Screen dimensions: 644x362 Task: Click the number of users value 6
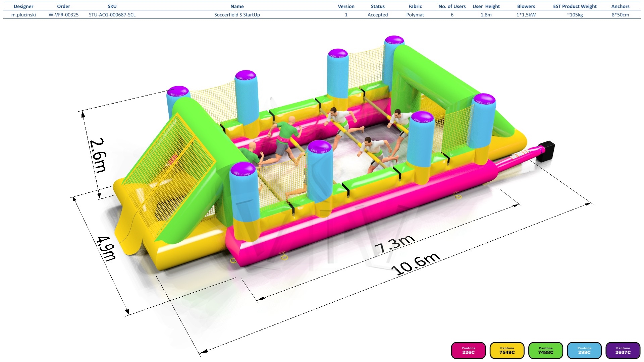tap(452, 15)
